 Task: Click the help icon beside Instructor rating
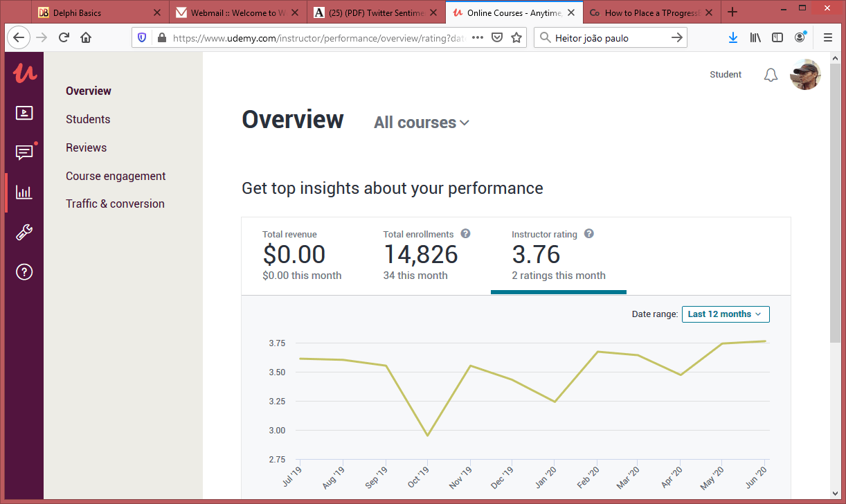(589, 234)
